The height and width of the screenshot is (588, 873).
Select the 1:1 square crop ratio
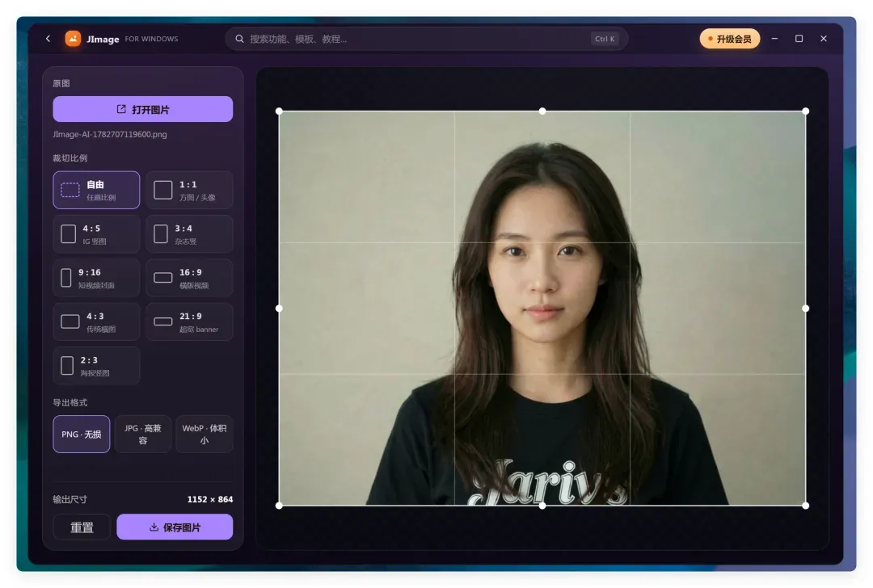[x=189, y=190]
